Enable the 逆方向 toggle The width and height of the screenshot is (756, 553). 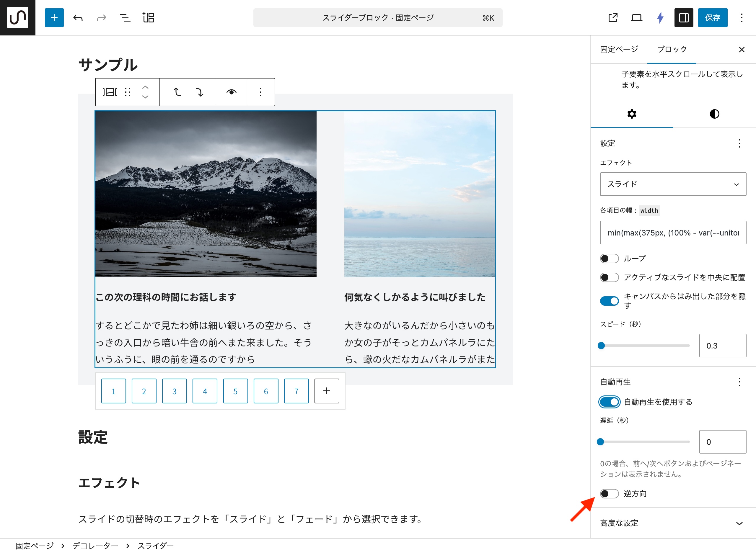[x=609, y=493]
